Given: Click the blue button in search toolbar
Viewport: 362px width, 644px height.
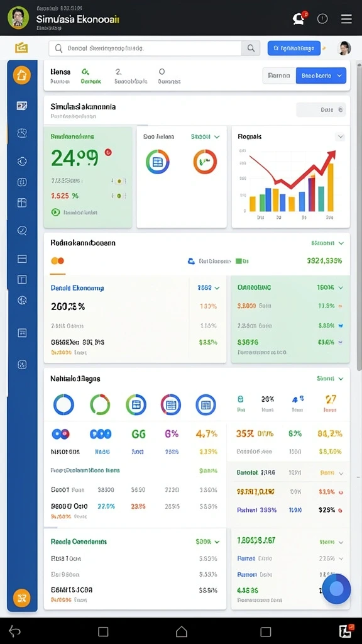Looking at the screenshot, I should [x=294, y=48].
